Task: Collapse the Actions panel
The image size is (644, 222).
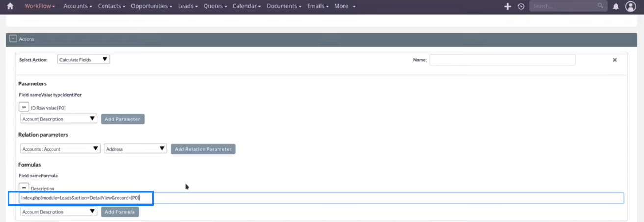Action: pyautogui.click(x=13, y=39)
